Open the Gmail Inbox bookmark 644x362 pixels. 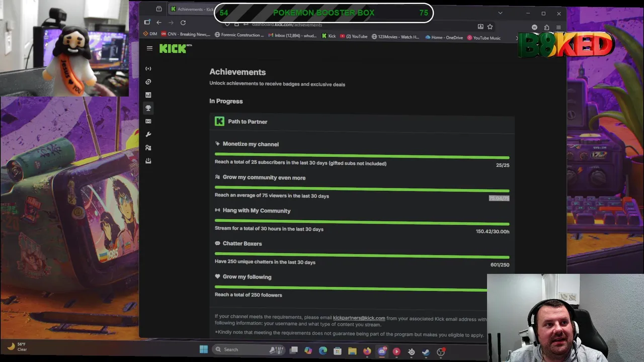292,36
